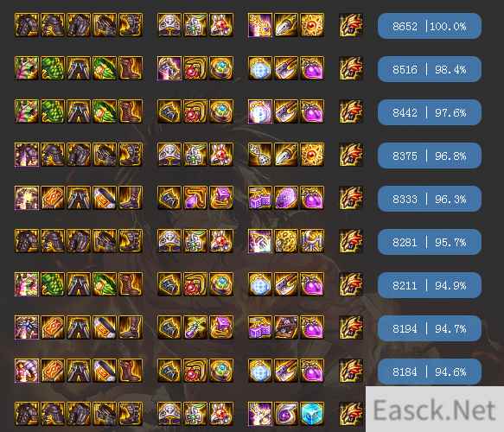Choose the 8375 | 96.8% result
The height and width of the screenshot is (432, 504).
pos(429,156)
